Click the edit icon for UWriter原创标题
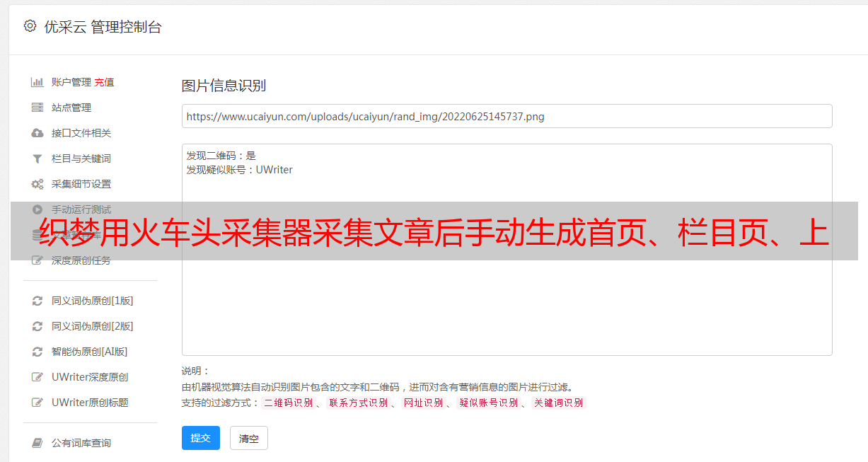The height and width of the screenshot is (462, 868). 37,403
